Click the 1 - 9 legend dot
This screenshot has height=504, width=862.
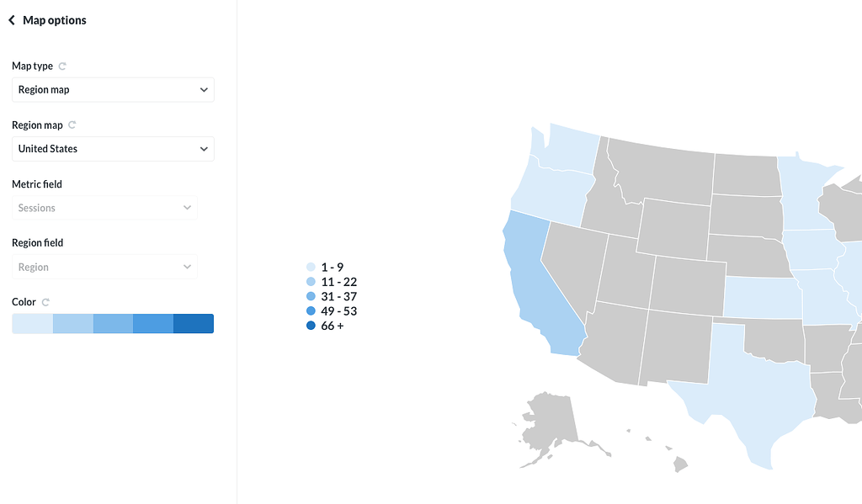311,268
